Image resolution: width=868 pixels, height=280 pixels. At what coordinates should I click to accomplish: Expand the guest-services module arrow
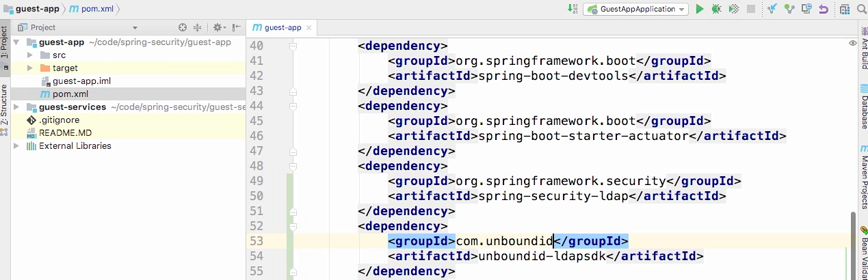point(16,107)
